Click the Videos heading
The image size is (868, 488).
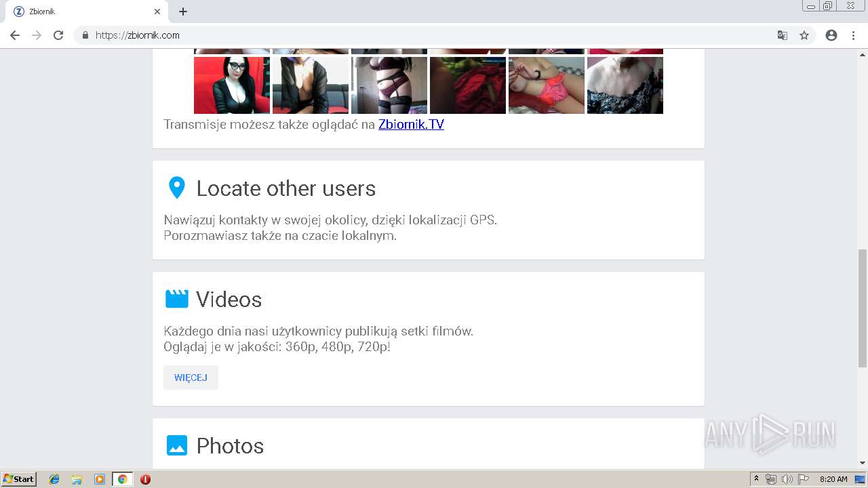point(229,300)
